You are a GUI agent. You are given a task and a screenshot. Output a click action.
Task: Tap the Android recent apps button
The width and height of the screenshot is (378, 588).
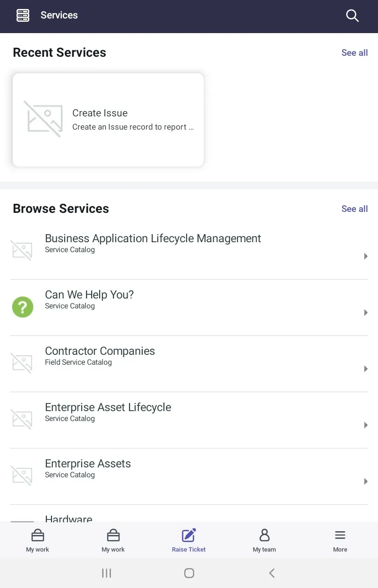coord(107,573)
